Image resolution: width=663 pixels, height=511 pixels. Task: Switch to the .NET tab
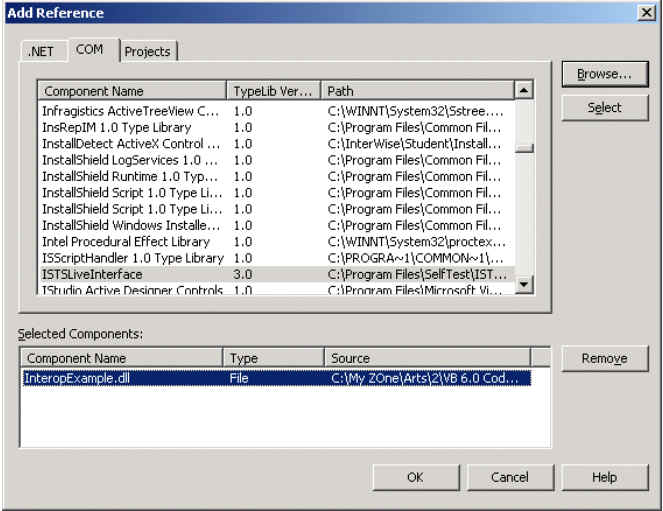(x=44, y=52)
